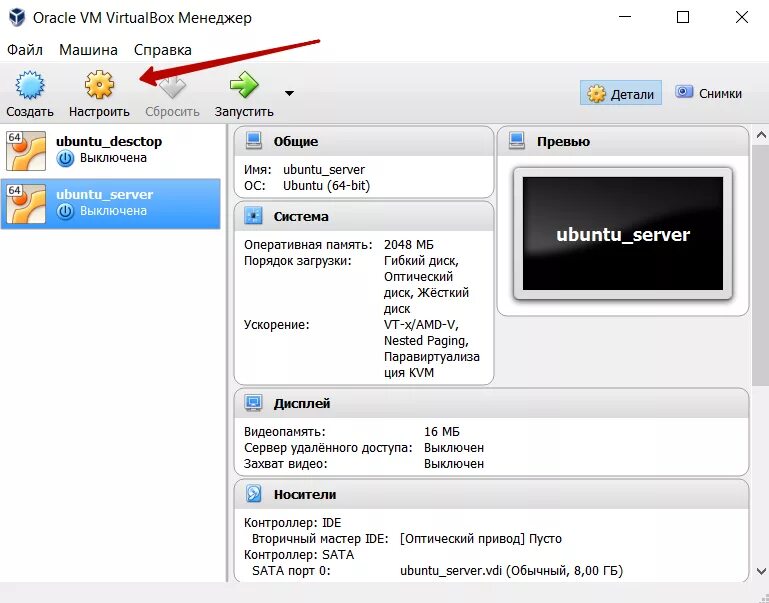Click the power state icon of ubuntu_server

[65, 211]
